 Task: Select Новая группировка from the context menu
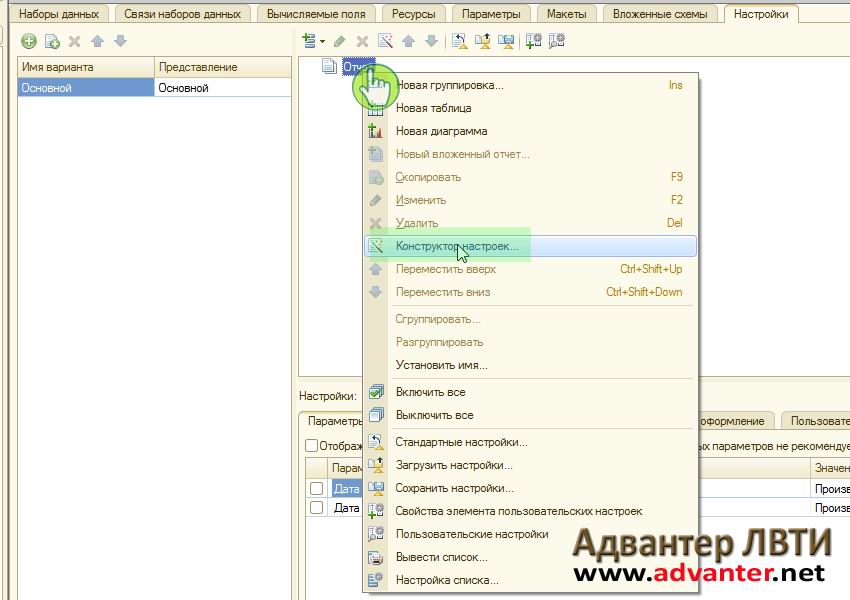449,85
